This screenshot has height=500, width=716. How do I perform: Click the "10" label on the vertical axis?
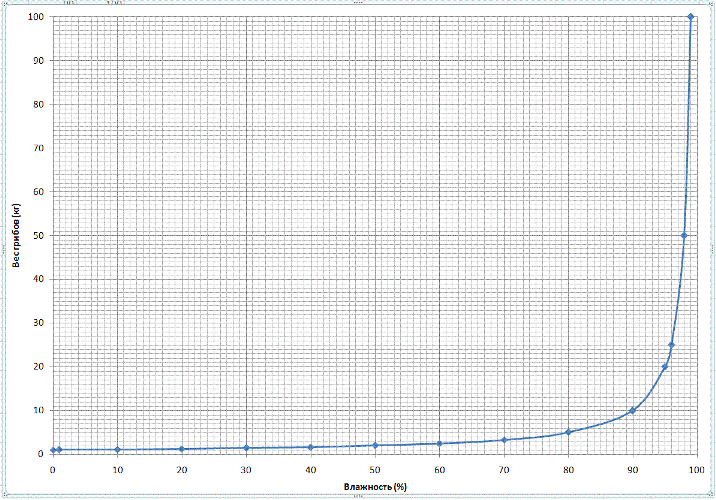(39, 411)
